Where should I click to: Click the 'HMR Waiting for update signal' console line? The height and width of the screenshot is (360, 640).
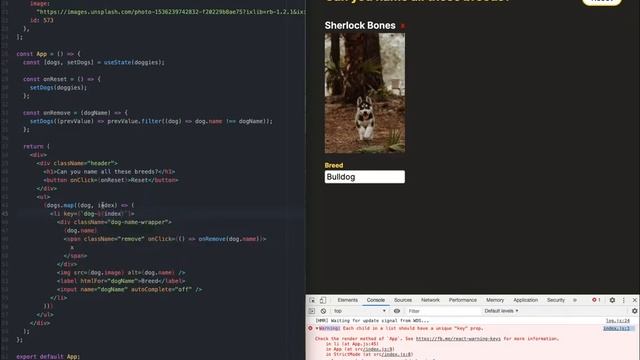[372, 321]
